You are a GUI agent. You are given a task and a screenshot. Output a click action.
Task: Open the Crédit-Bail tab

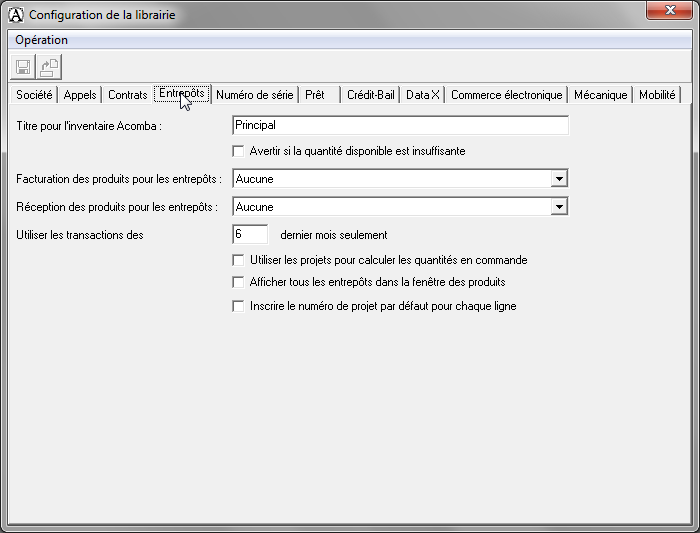tap(370, 95)
